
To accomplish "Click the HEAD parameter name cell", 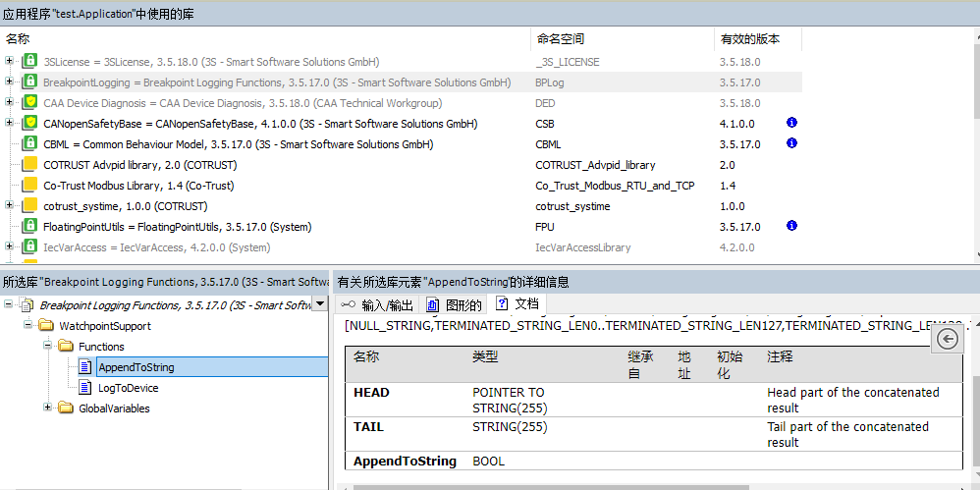I will pyautogui.click(x=371, y=393).
